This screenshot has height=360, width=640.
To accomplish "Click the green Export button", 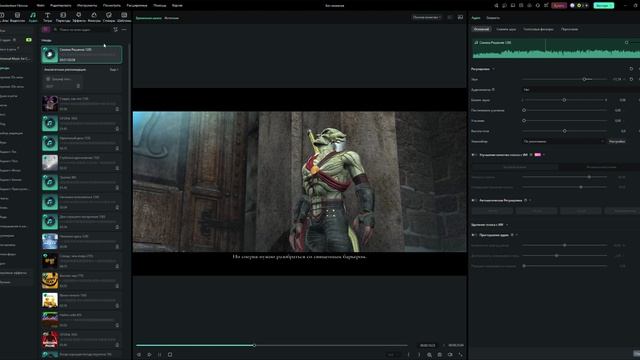I will (x=604, y=5).
